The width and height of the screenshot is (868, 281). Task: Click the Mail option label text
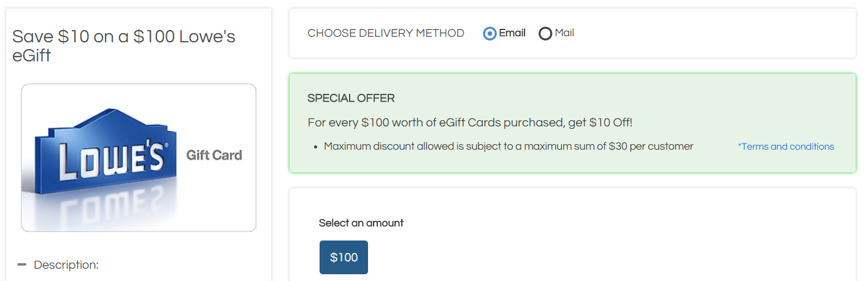pos(564,33)
